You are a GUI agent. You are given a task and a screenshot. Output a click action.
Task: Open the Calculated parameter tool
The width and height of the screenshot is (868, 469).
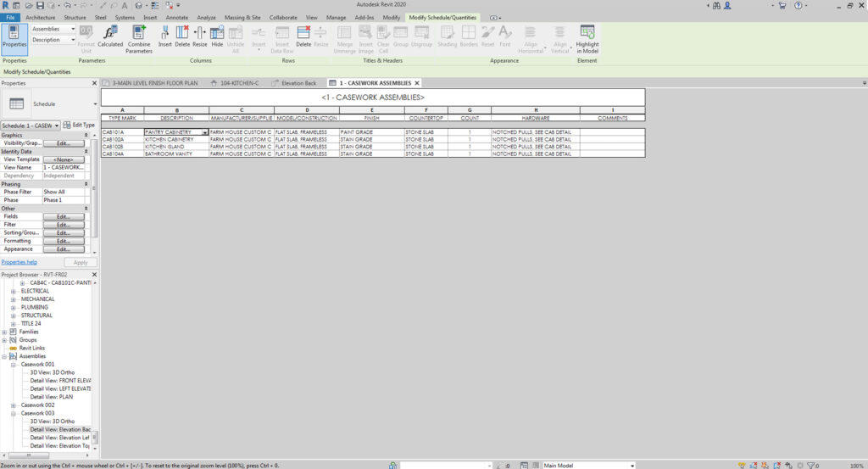[x=110, y=36]
